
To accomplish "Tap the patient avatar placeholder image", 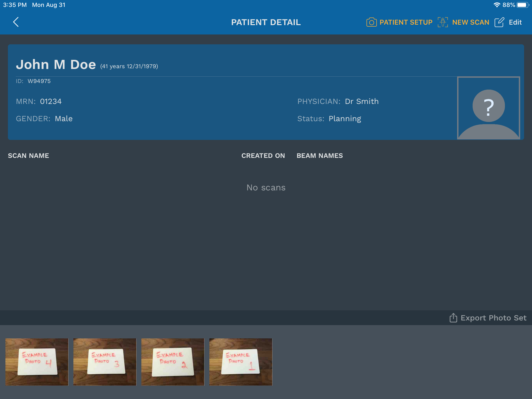I will pos(488,108).
